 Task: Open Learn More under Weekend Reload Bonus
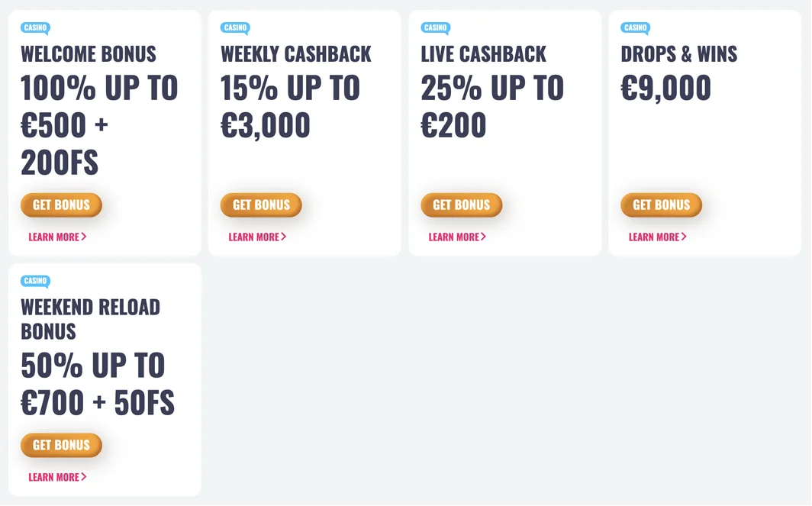tap(57, 477)
